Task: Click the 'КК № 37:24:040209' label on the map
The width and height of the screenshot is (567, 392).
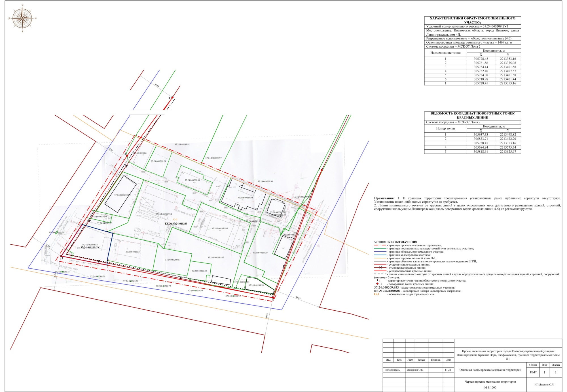Action: pos(176,224)
